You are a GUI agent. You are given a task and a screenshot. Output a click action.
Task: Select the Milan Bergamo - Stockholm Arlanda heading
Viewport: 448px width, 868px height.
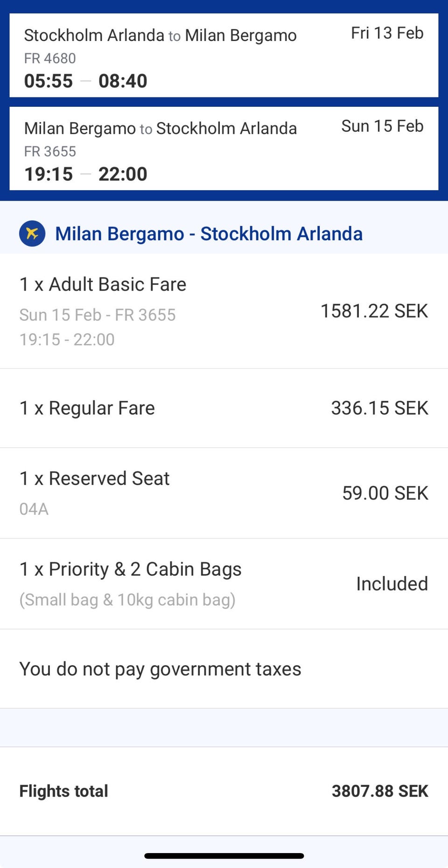tap(209, 234)
